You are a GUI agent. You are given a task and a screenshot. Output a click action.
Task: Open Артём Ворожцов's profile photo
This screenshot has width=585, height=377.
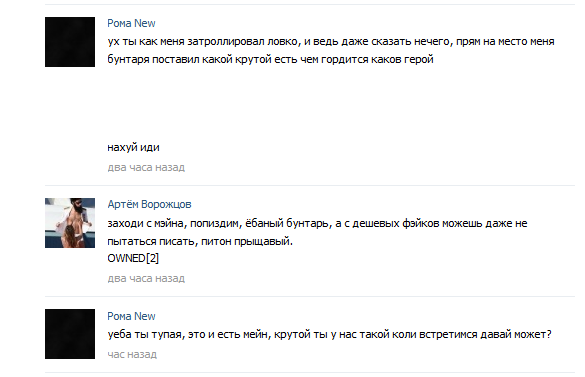point(70,223)
